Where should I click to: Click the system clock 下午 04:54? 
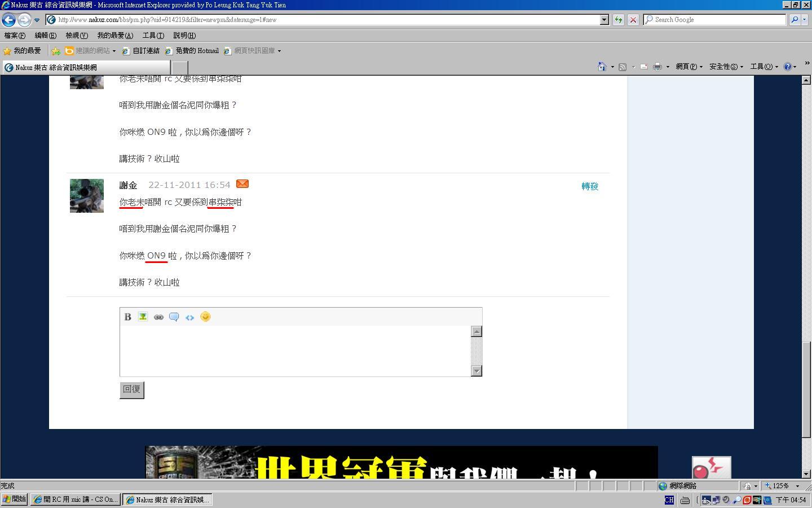pyautogui.click(x=791, y=500)
